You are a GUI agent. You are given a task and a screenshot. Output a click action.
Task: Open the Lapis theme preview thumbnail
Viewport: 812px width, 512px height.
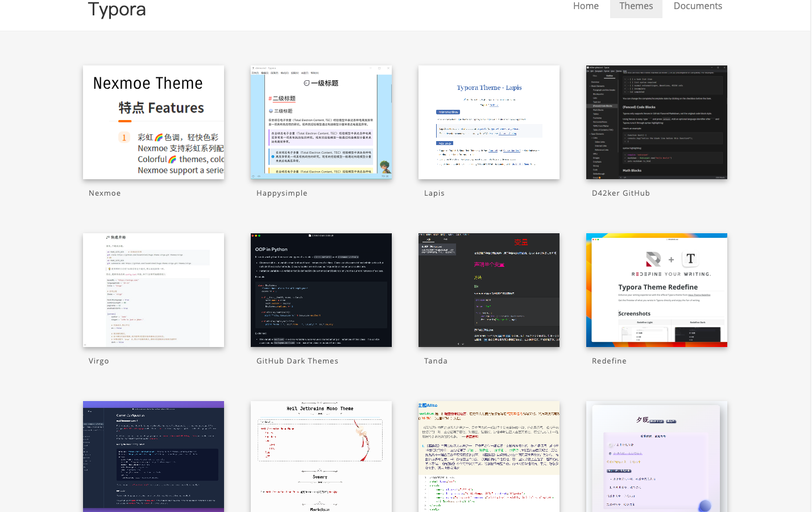[x=489, y=122]
